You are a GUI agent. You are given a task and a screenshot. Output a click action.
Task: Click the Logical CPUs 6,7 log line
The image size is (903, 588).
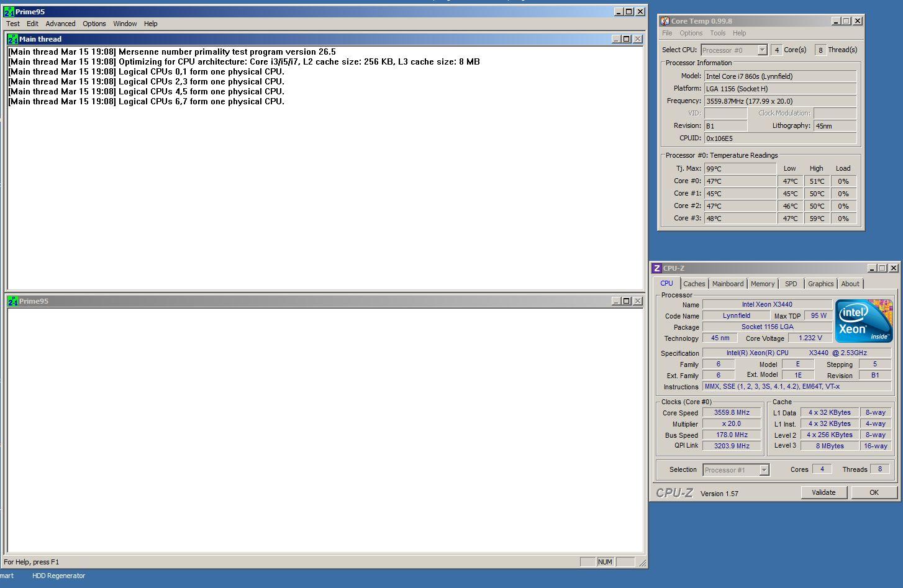tap(147, 101)
